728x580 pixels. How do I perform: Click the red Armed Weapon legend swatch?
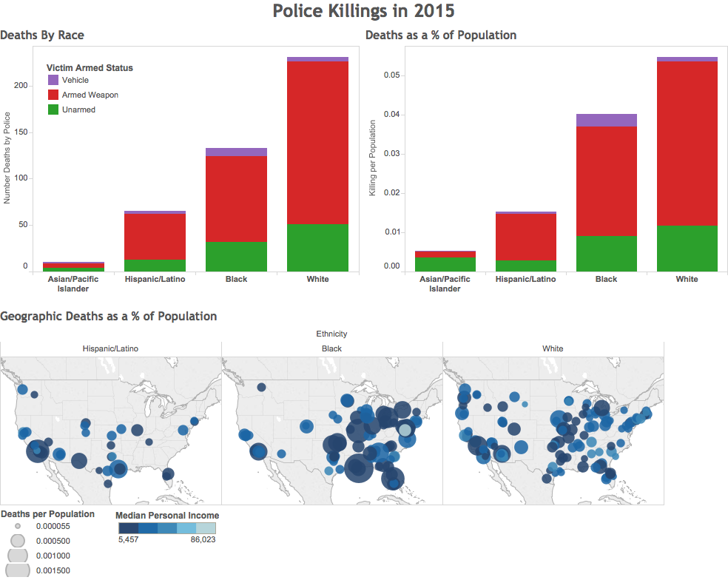coord(53,95)
